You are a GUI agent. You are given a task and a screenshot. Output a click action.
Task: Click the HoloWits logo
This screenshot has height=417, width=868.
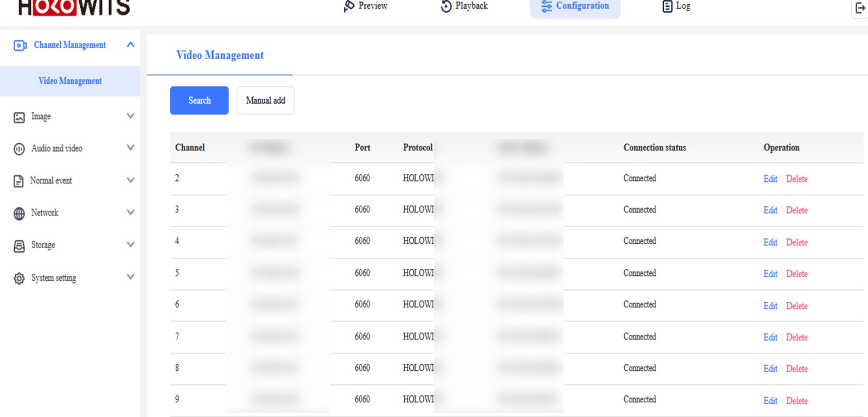click(74, 7)
